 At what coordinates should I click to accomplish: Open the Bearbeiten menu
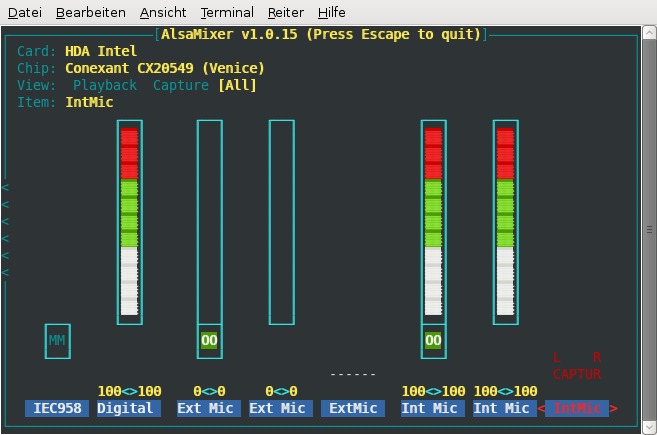91,13
